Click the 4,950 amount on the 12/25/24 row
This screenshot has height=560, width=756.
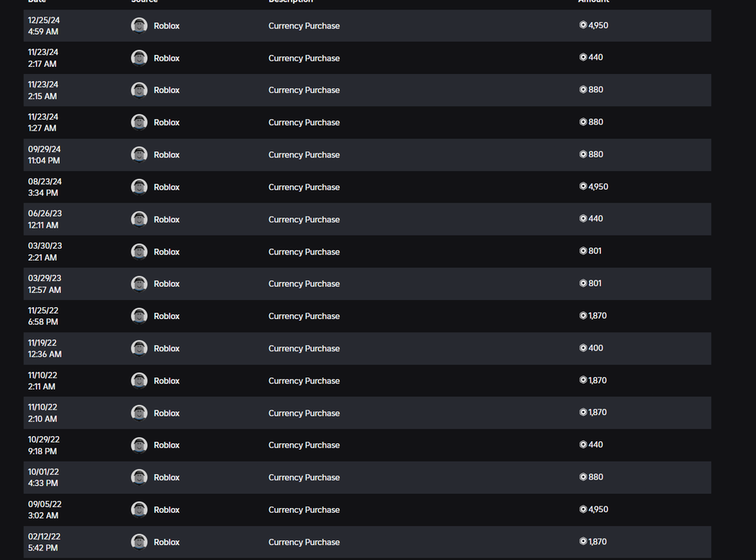coord(598,25)
